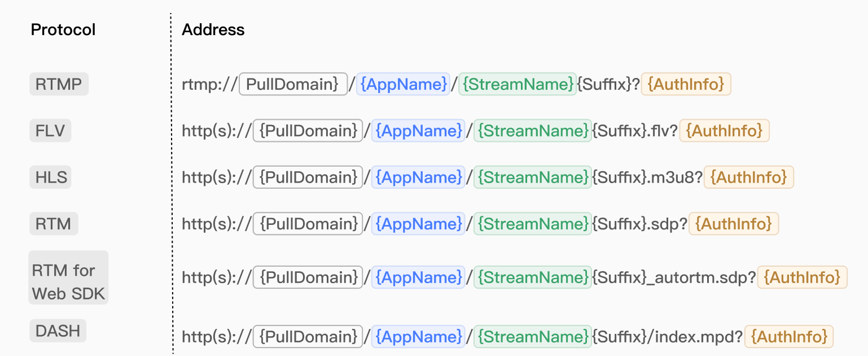868x356 pixels.
Task: Click {AuthInfo} after .m3u8? in HLS address
Action: tap(748, 177)
